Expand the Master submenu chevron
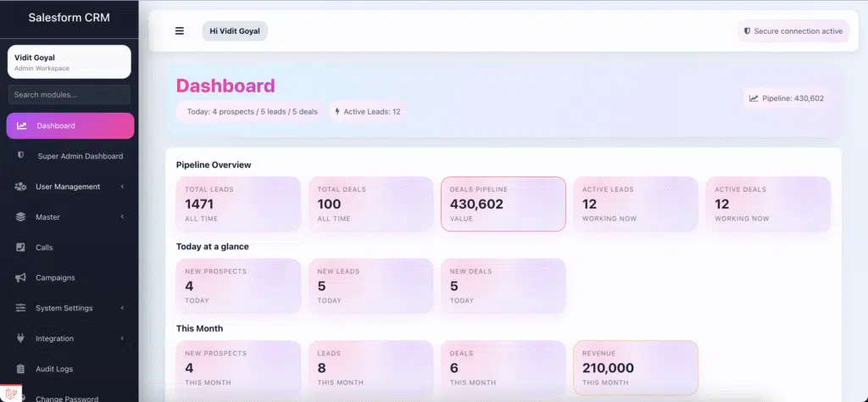 [122, 217]
